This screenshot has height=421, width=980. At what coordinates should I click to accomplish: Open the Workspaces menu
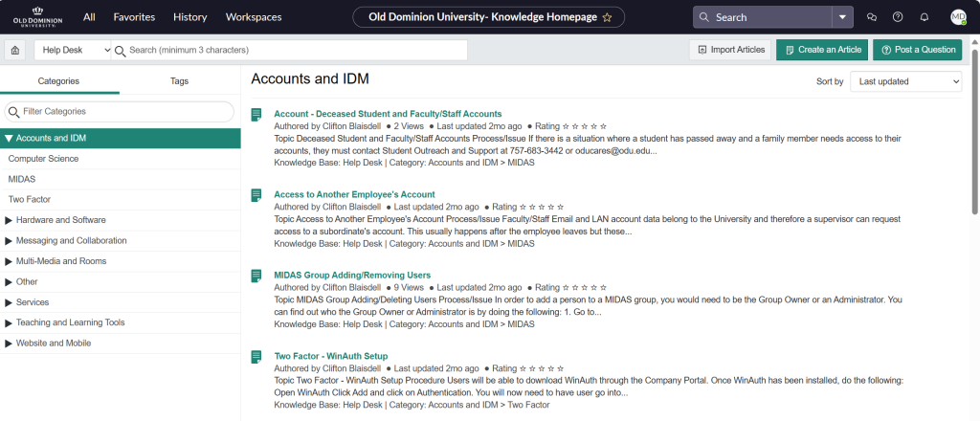point(254,17)
